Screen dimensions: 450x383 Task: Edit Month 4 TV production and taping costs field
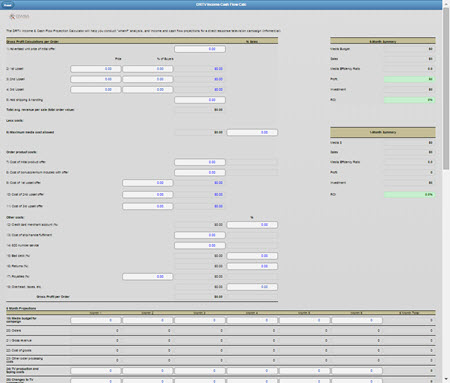point(252,371)
